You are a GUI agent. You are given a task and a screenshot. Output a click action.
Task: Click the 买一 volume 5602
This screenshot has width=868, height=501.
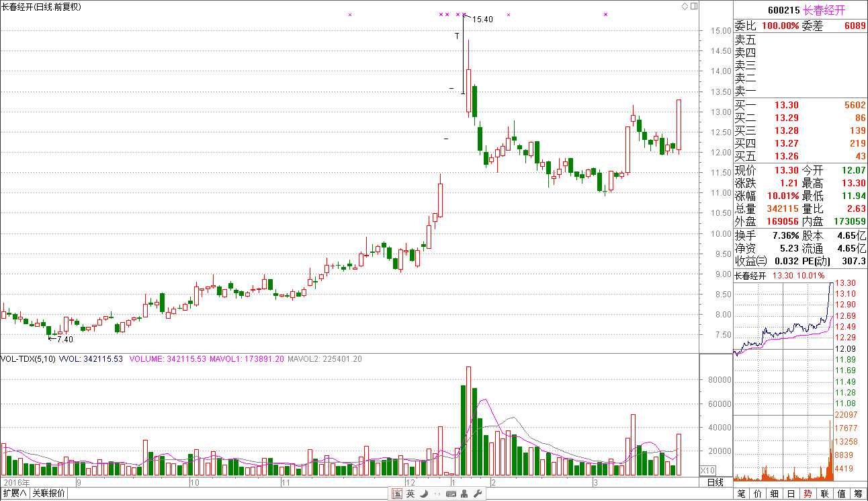[855, 105]
